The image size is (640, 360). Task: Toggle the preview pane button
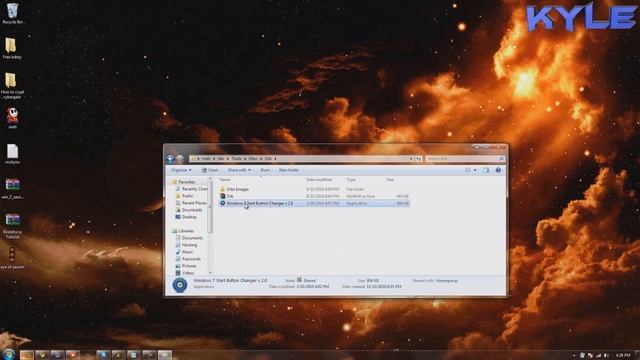(486, 170)
